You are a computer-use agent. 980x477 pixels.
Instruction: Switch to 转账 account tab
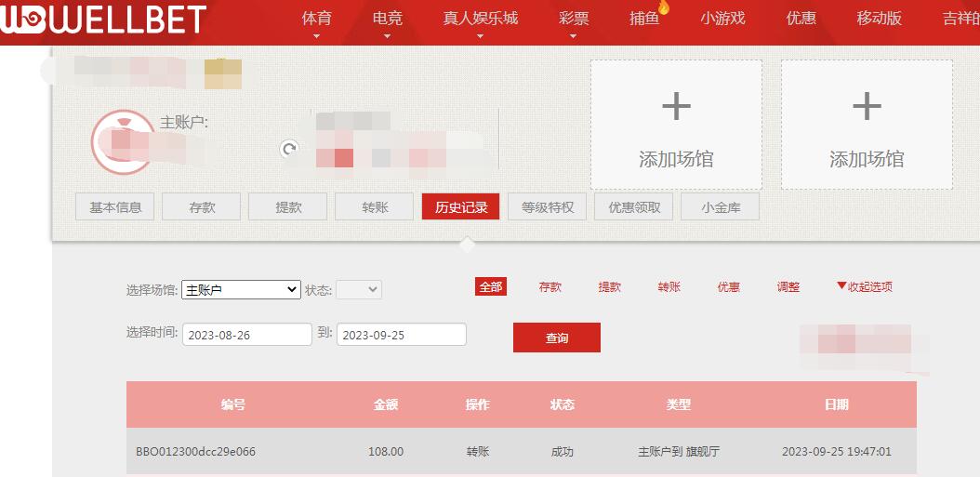(x=375, y=207)
